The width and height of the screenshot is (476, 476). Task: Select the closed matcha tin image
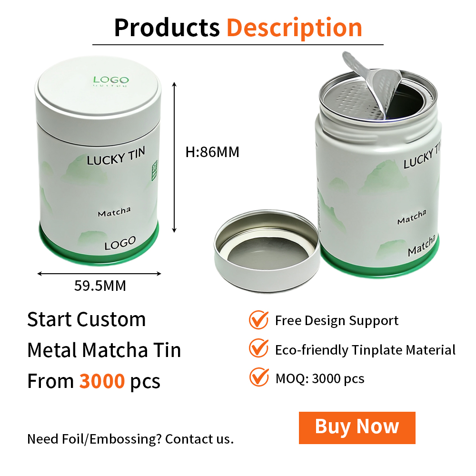[x=98, y=160]
